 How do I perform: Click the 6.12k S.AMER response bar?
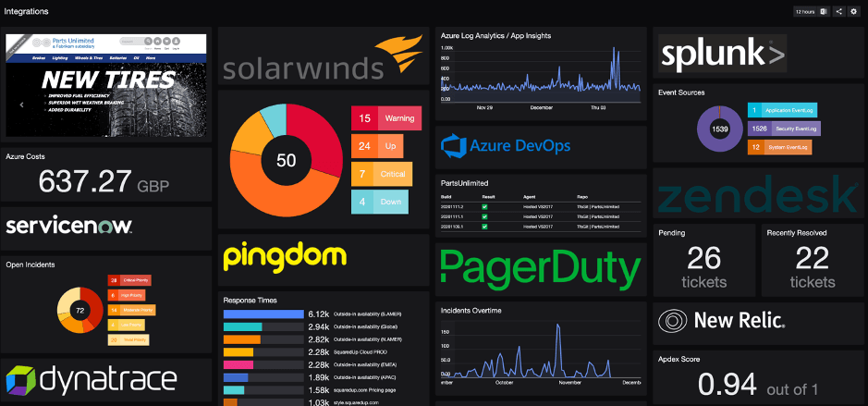coord(263,314)
